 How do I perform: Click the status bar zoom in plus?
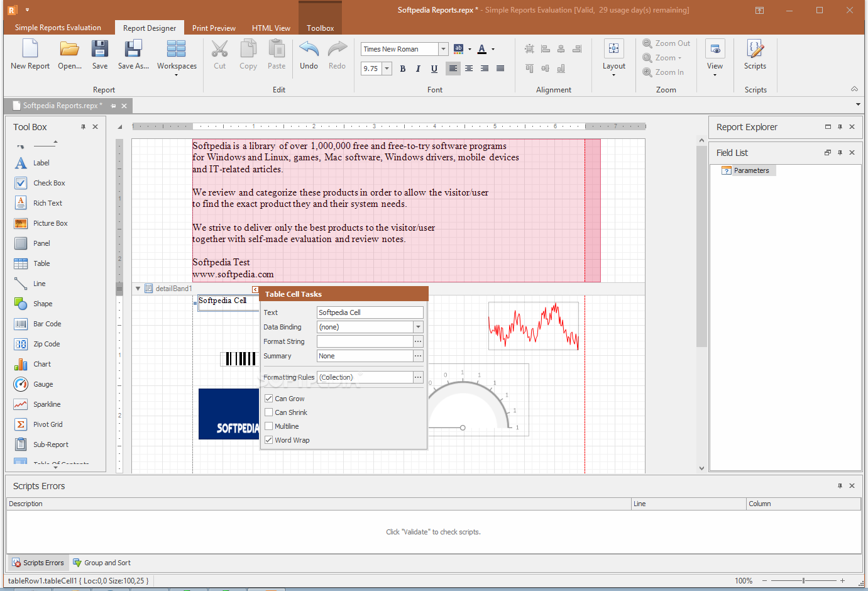tap(842, 581)
